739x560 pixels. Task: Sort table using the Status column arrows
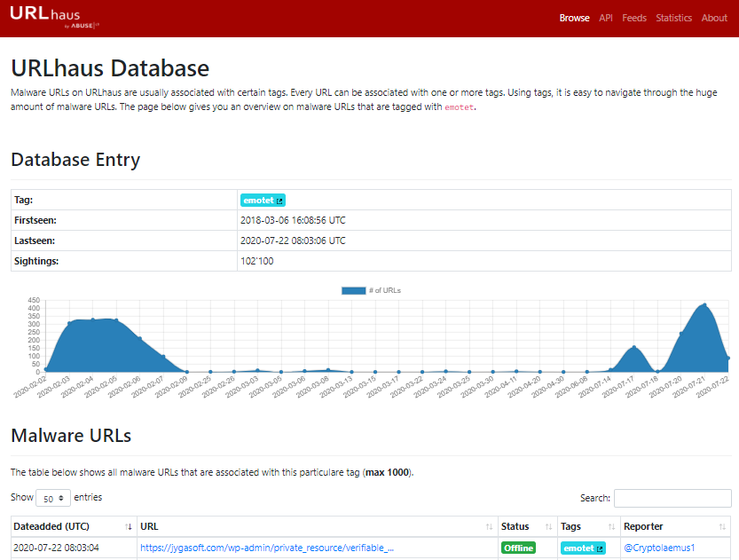(548, 526)
